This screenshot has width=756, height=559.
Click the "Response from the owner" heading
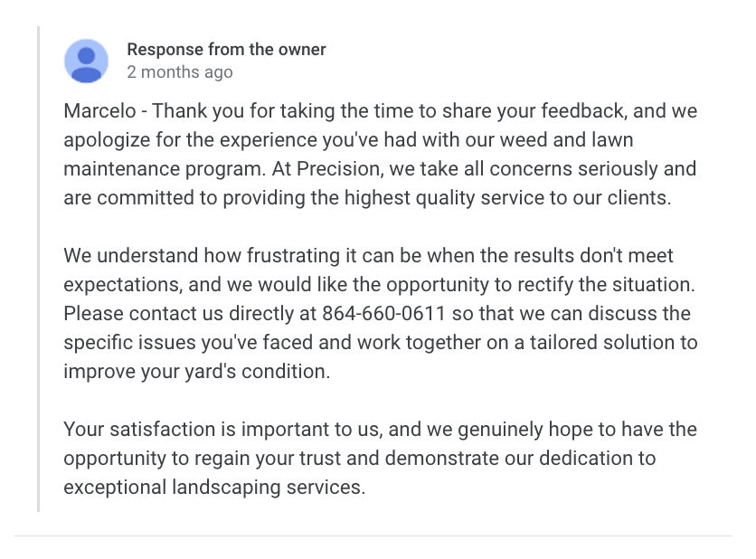(226, 50)
